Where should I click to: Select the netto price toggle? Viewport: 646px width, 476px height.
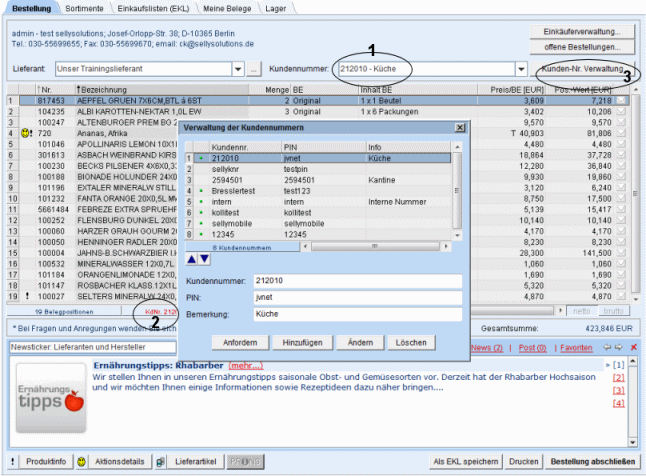click(x=584, y=312)
